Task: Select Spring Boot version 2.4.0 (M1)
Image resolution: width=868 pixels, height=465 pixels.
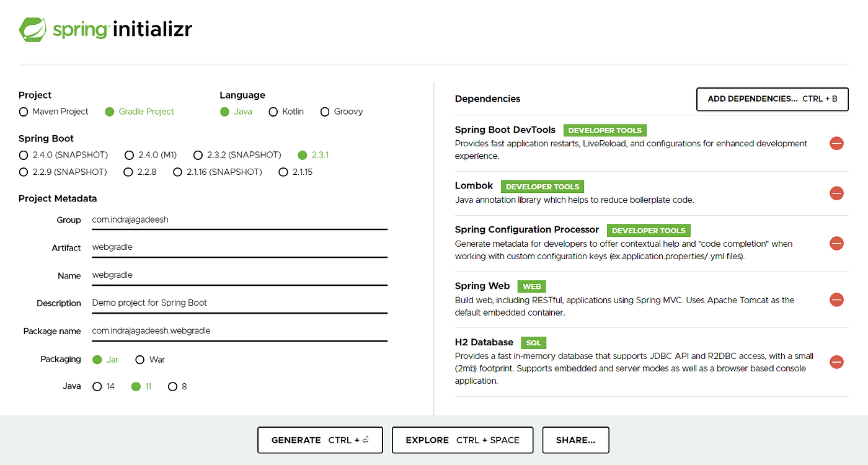Action: [x=129, y=155]
